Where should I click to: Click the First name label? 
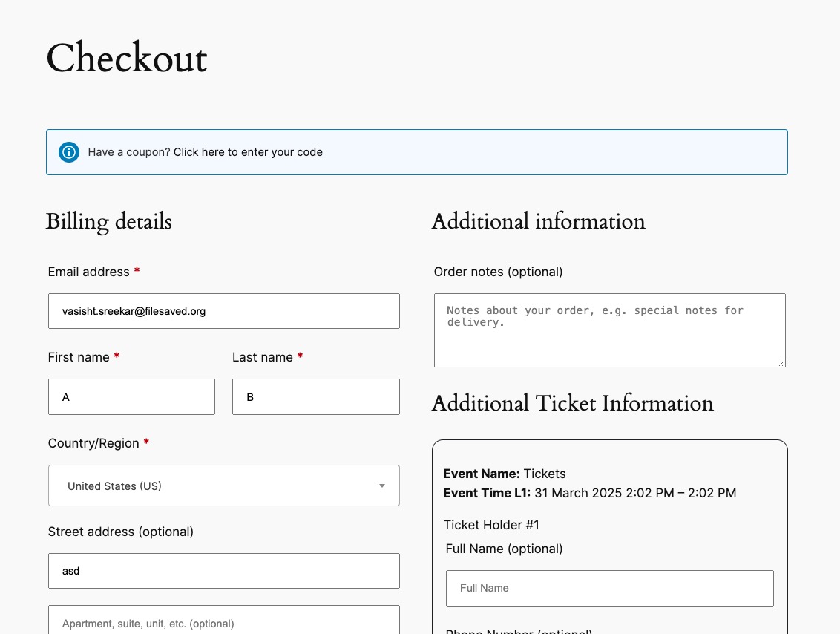click(x=79, y=357)
